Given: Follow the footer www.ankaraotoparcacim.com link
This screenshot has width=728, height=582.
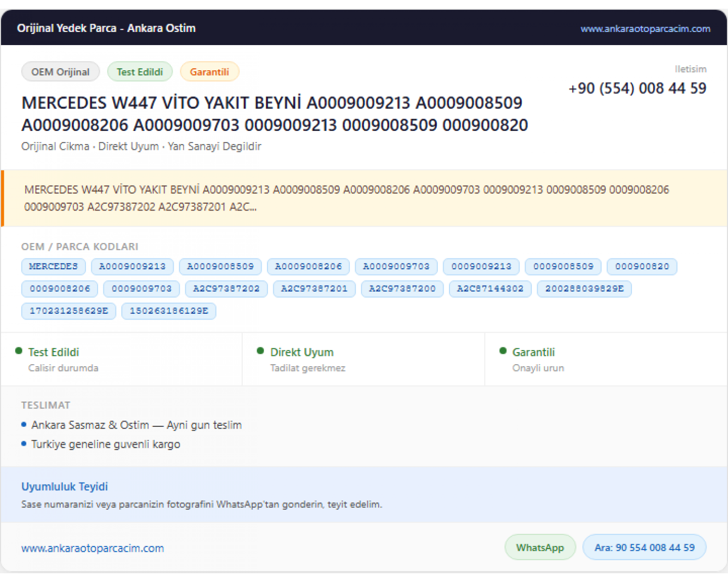Looking at the screenshot, I should click(x=93, y=548).
